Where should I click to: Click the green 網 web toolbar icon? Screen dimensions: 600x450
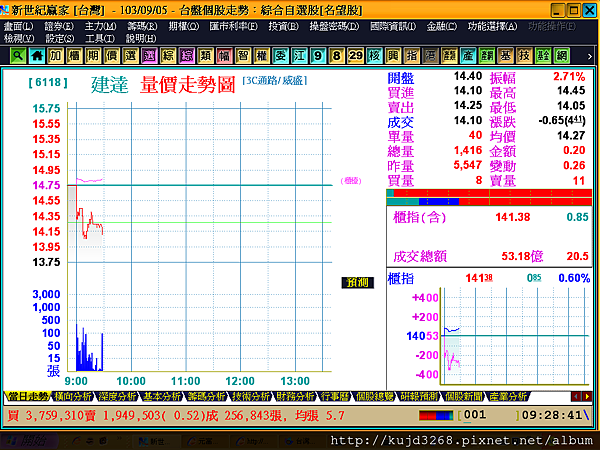coord(562,56)
